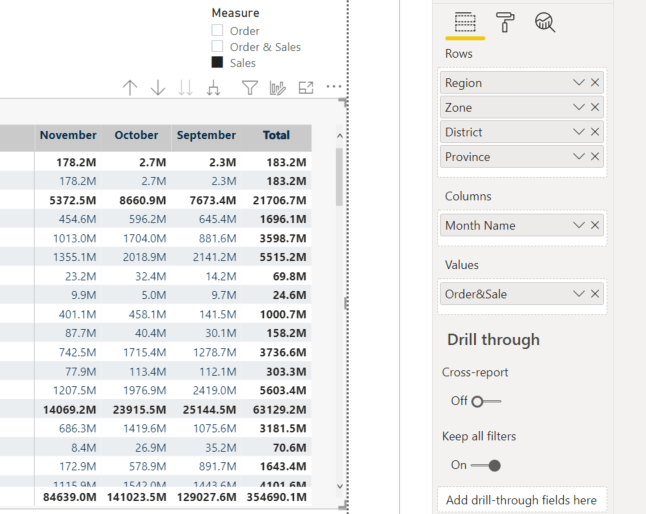
Task: Open the Fields tab icon
Action: 465,22
